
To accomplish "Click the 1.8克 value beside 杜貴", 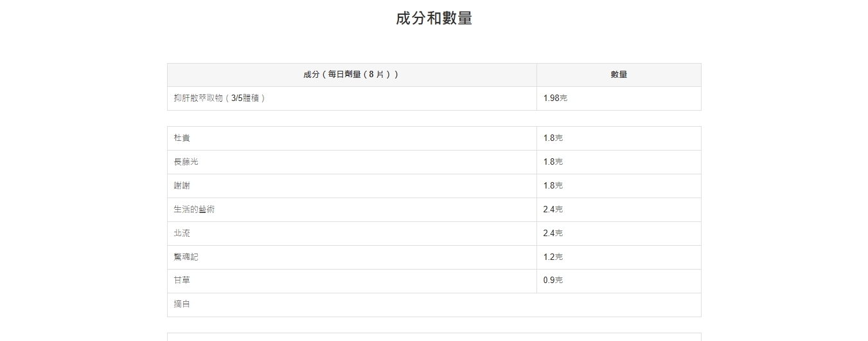I will [553, 138].
